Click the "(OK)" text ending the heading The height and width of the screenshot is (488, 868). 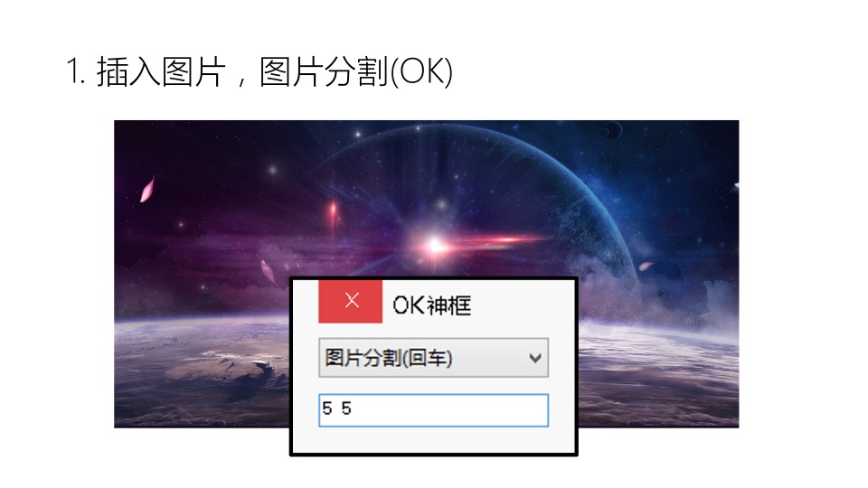421,72
